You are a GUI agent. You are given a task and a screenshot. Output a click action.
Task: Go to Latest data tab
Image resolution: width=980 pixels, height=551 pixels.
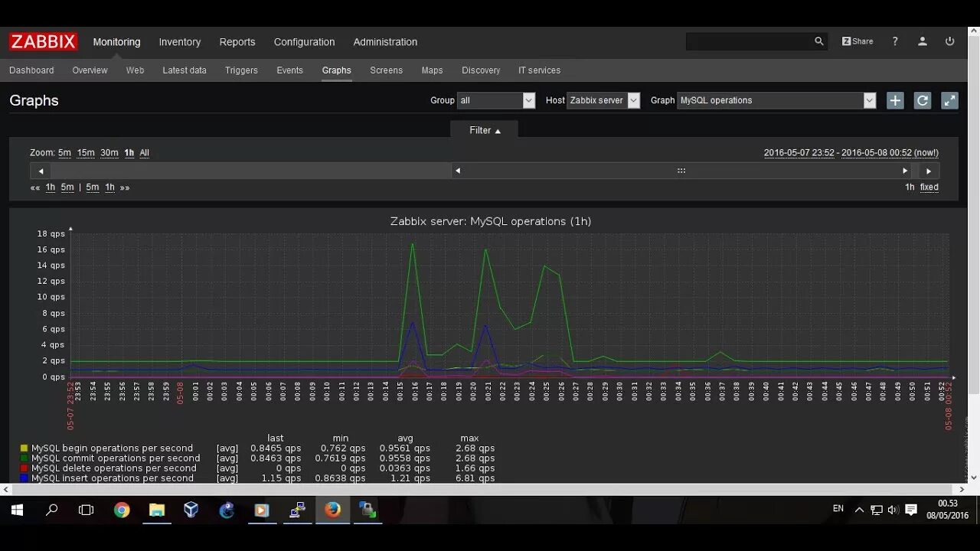pos(185,70)
